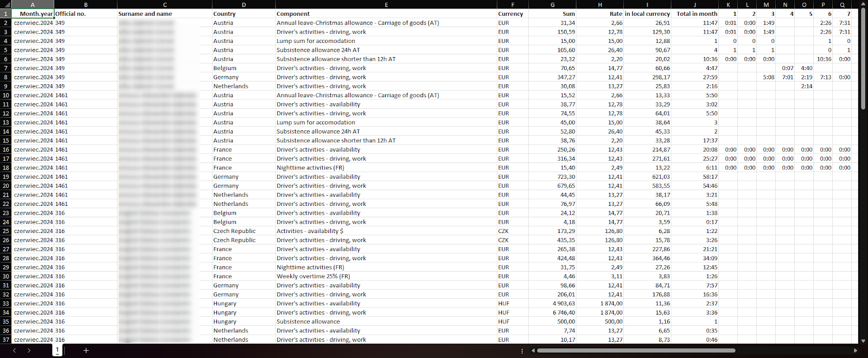Select the time value 2:14 in row 9

point(804,86)
